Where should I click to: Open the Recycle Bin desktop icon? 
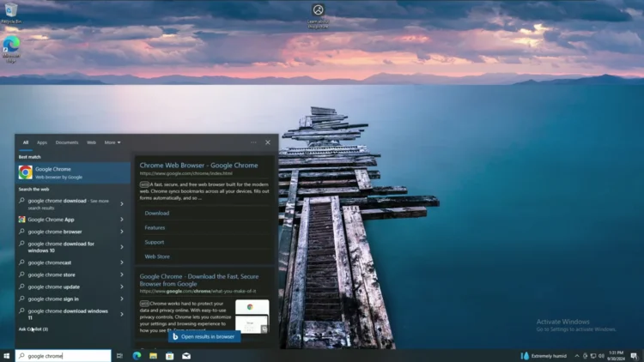point(11,12)
